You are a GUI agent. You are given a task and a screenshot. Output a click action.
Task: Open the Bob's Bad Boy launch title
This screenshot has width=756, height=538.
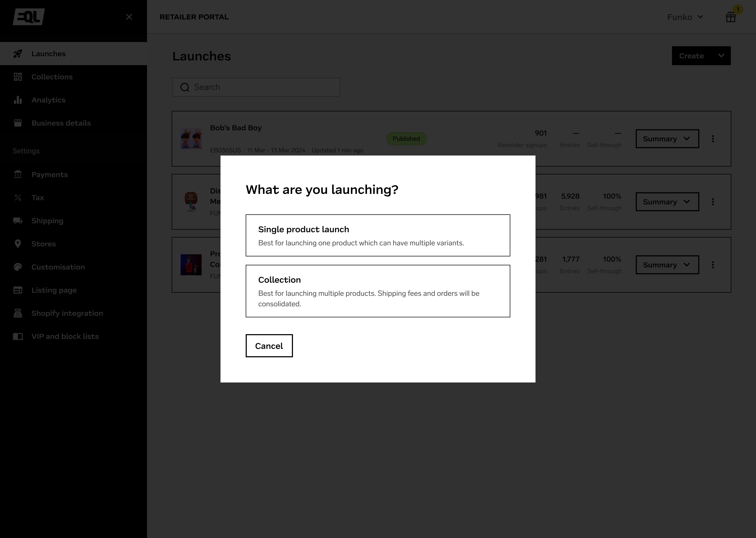[236, 128]
